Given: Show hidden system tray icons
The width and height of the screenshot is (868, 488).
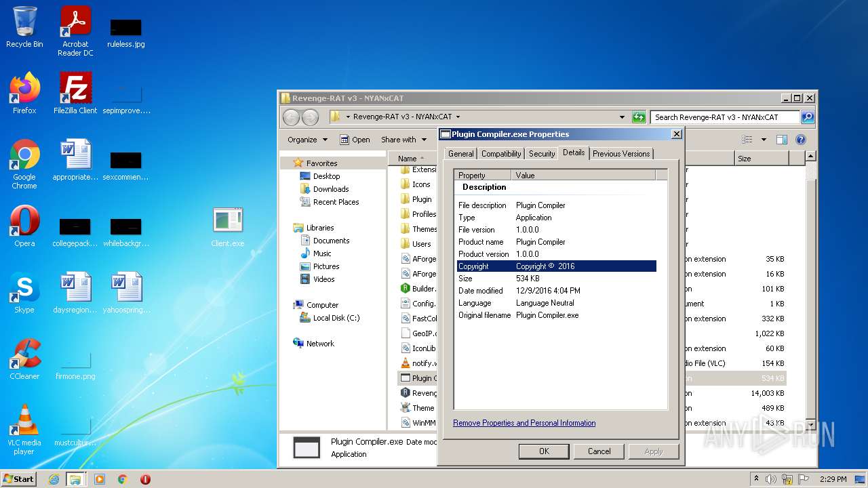Looking at the screenshot, I should coord(756,479).
